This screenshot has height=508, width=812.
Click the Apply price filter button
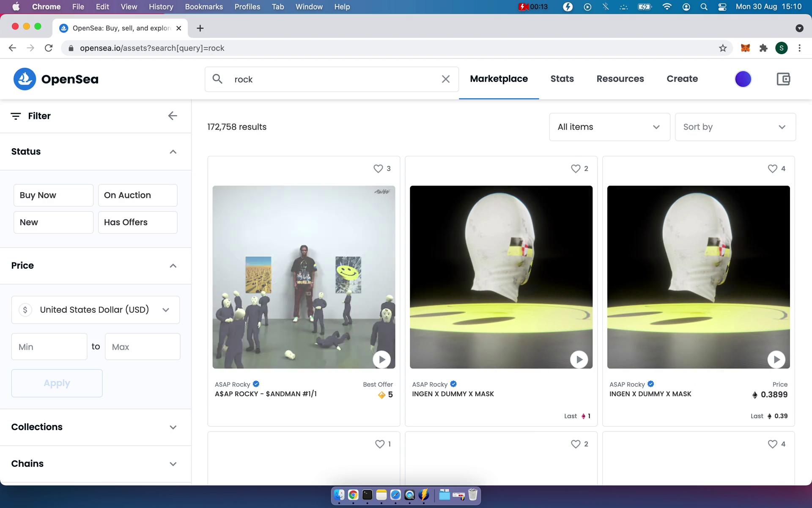point(56,384)
